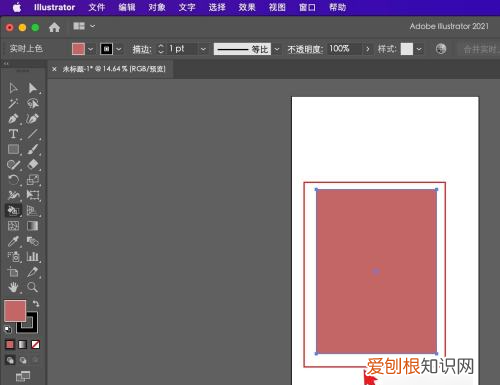Viewport: 500px width, 385px height.
Task: Activate Color fill mode button
Action: 10,344
